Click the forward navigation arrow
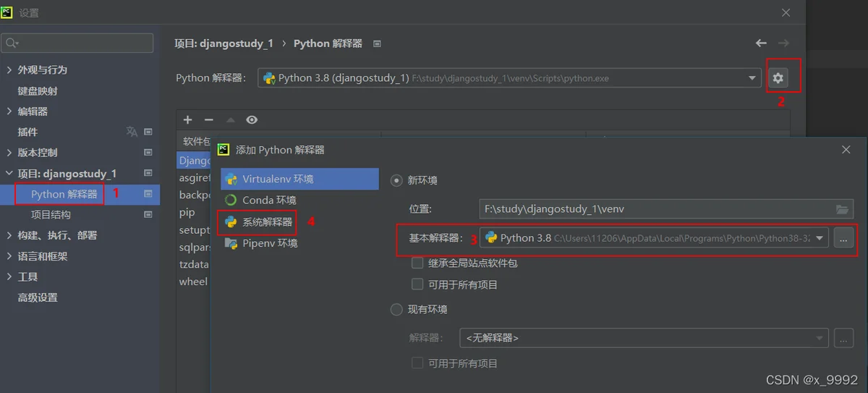Image resolution: width=868 pixels, height=393 pixels. [x=783, y=43]
